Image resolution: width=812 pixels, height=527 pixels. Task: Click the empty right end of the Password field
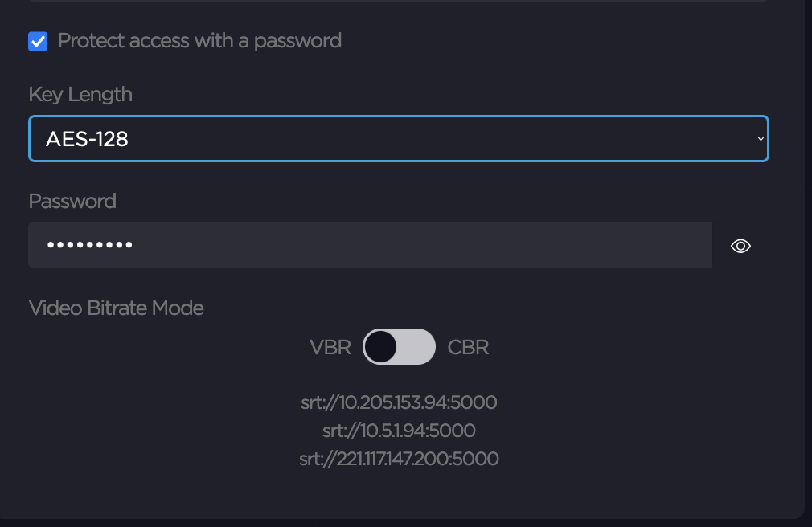(659, 245)
